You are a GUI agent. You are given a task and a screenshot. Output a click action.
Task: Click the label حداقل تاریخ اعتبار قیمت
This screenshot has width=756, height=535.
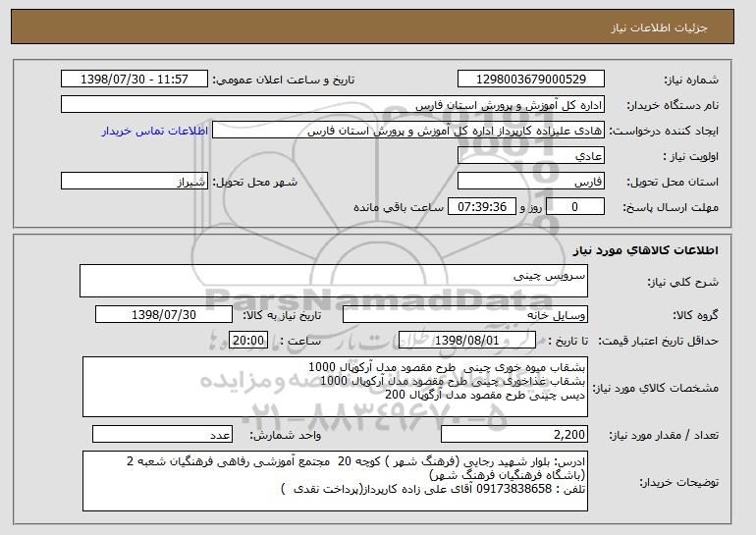pos(659,341)
